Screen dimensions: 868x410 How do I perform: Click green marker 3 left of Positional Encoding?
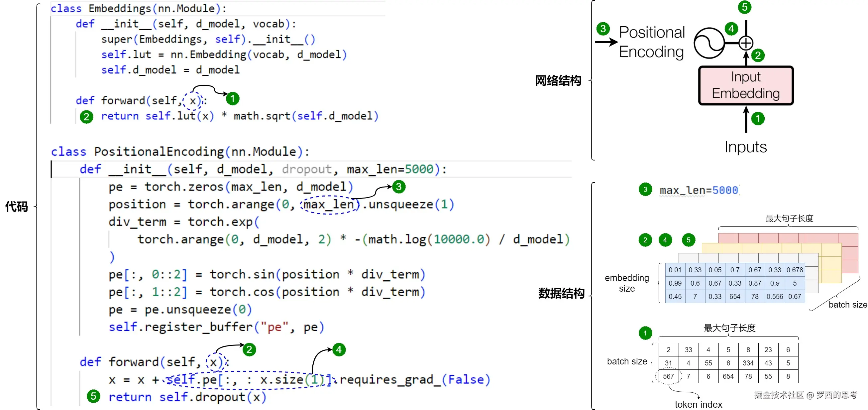pyautogui.click(x=603, y=29)
